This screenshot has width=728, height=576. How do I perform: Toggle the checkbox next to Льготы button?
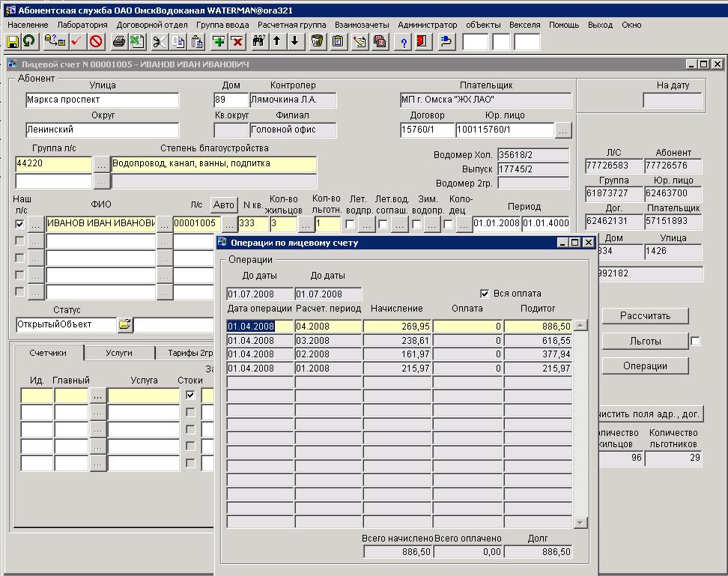pyautogui.click(x=695, y=342)
